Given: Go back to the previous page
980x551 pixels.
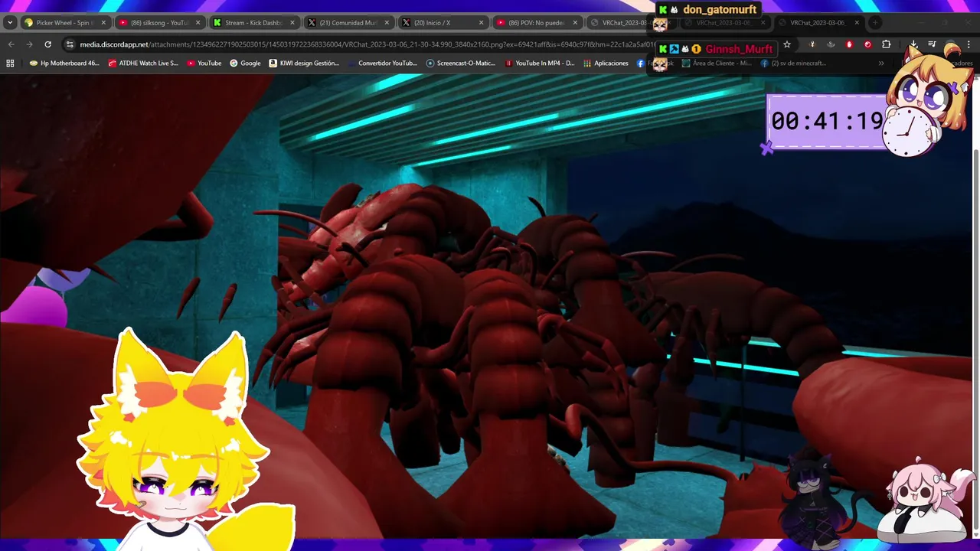Looking at the screenshot, I should (x=11, y=44).
